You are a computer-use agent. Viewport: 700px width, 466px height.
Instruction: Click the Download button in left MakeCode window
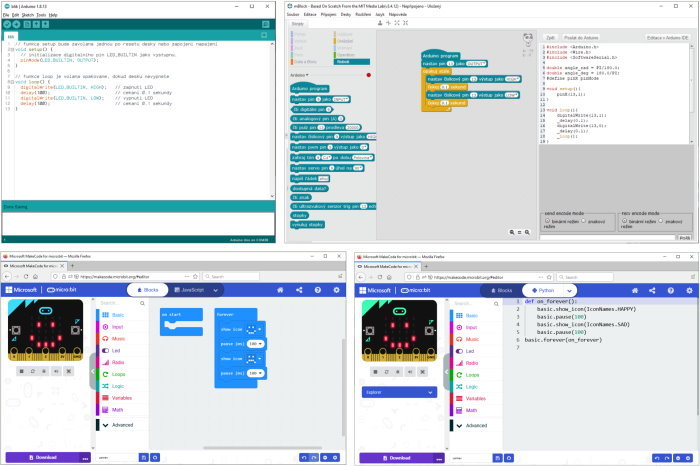(43, 458)
